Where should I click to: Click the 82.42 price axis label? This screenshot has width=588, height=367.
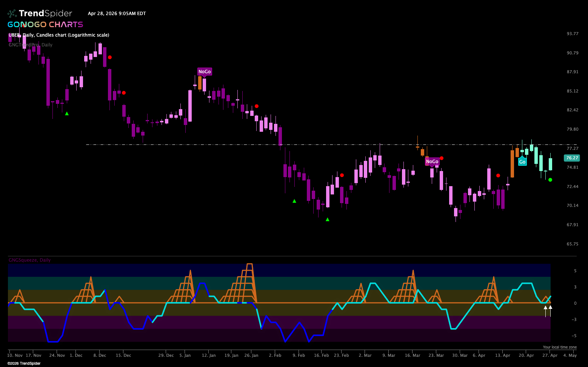[573, 110]
